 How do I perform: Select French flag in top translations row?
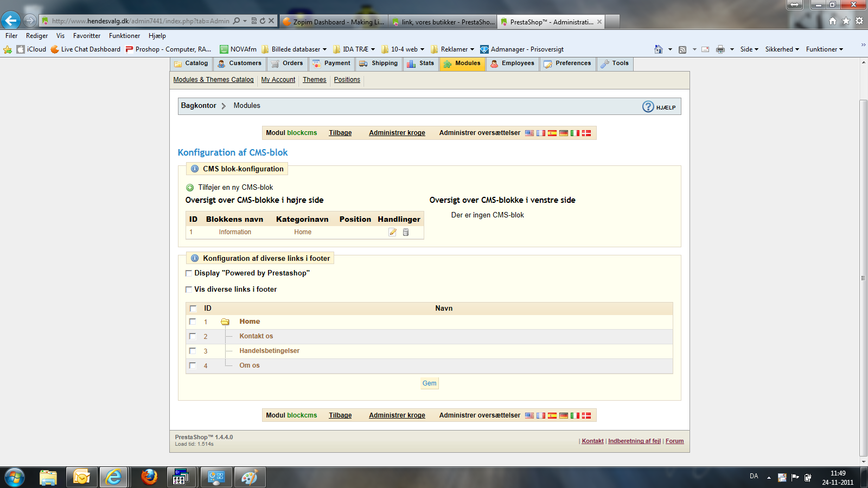(541, 133)
